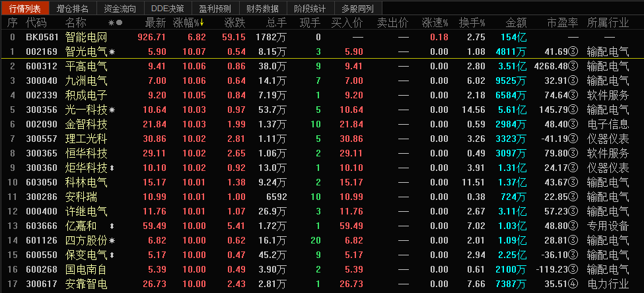Select stock 理工光科 in the list
Image resolution: width=644 pixels, height=293 pixels.
point(87,139)
